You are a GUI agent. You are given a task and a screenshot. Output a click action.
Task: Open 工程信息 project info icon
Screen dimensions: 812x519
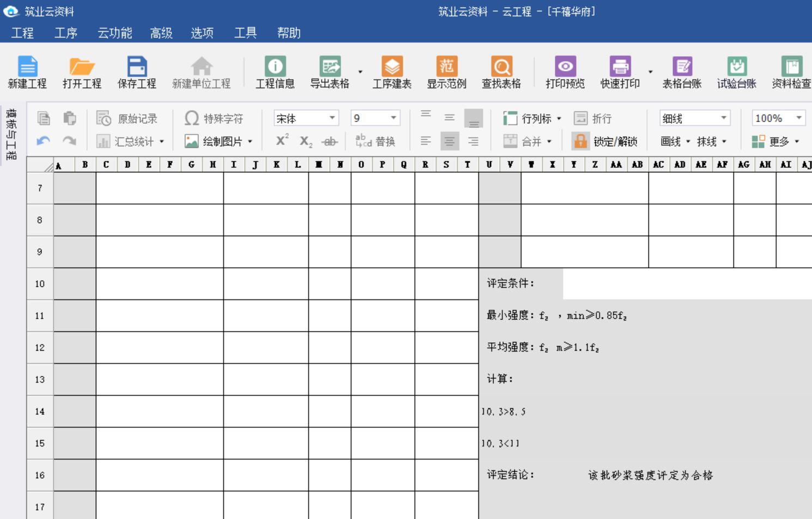(x=275, y=67)
